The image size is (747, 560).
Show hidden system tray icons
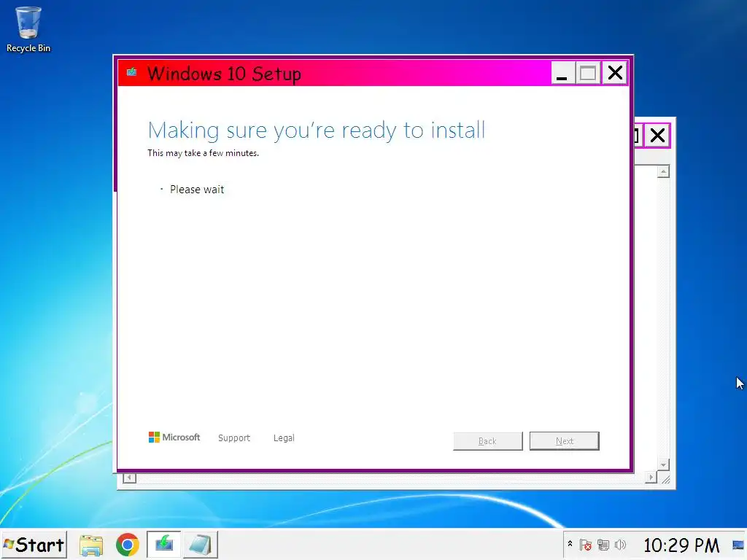click(x=570, y=544)
